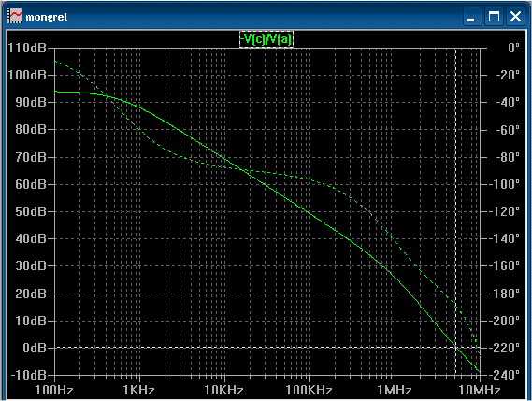The width and height of the screenshot is (532, 401).
Task: Click the -20° phase axis label
Action: (508, 75)
